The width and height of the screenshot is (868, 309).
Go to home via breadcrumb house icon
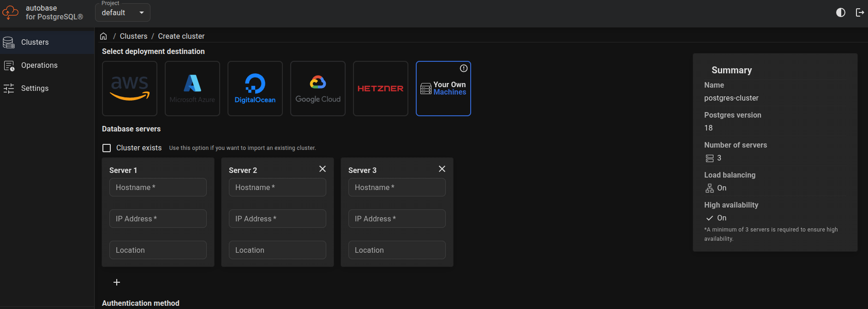(x=103, y=36)
